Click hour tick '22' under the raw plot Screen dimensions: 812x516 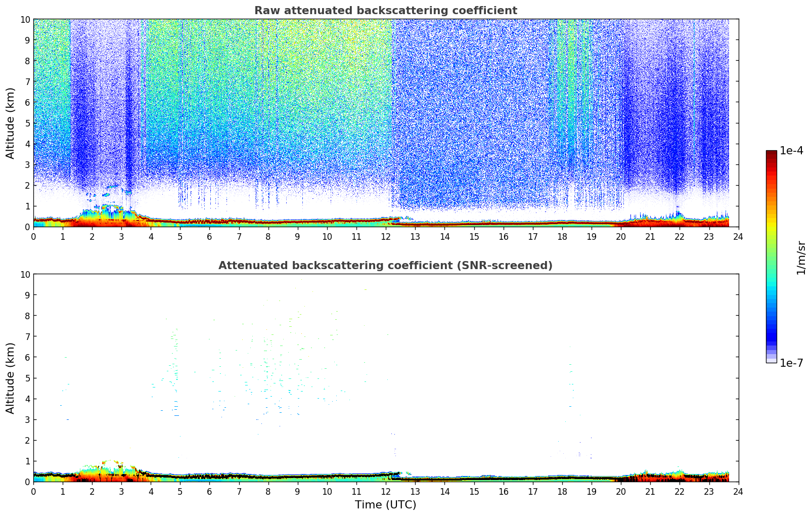coord(680,236)
